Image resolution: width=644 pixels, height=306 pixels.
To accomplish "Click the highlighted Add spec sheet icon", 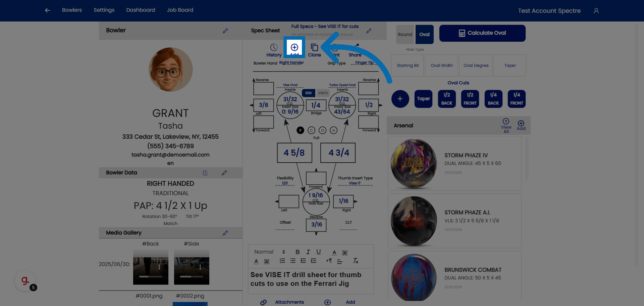I will (x=294, y=47).
